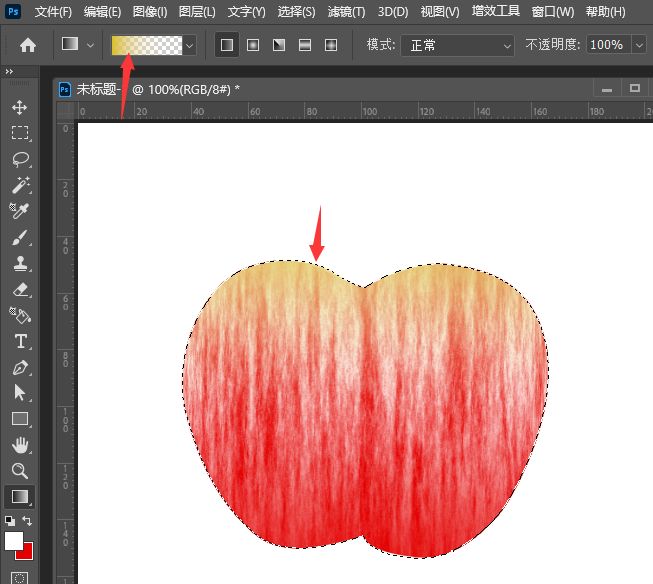Choose Diamond Gradient style
The height and width of the screenshot is (584, 653).
coord(331,45)
